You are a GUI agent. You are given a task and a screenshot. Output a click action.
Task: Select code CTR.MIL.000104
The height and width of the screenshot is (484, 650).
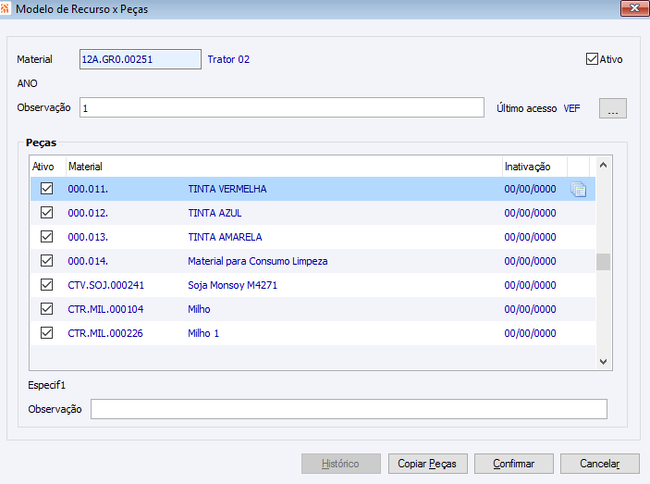tap(105, 309)
